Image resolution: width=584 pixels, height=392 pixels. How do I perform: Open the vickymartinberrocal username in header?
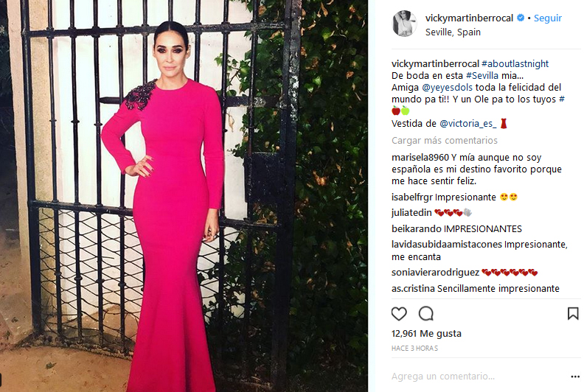pyautogui.click(x=469, y=18)
